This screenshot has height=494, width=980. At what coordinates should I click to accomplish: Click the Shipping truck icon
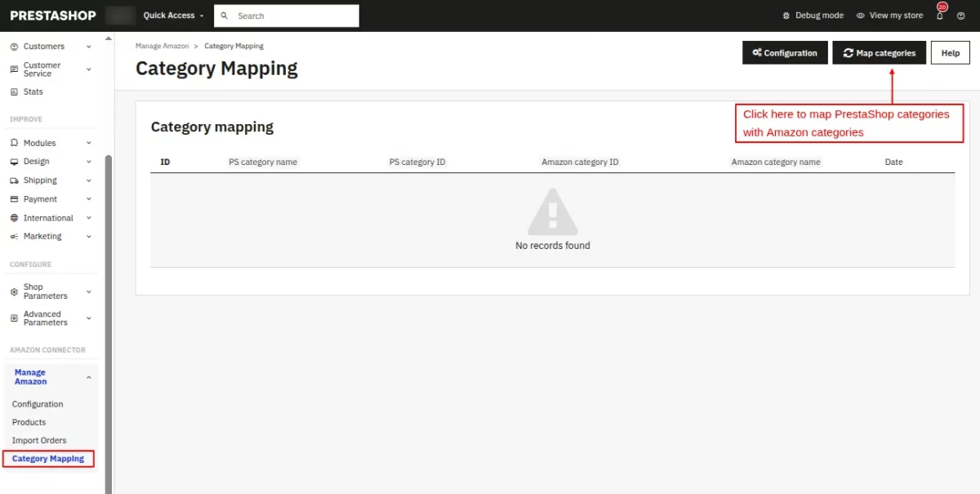coord(15,180)
